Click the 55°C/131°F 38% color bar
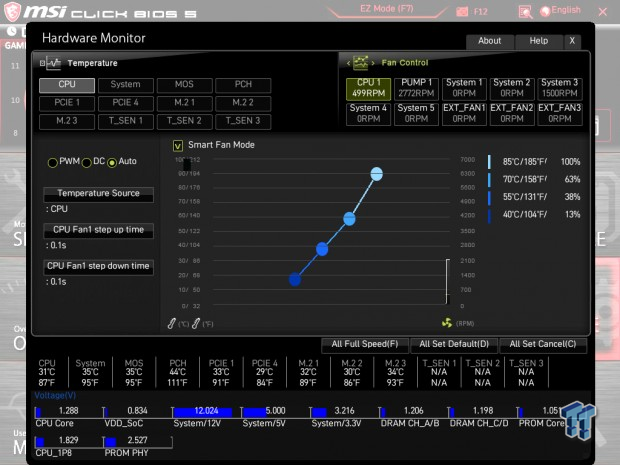620x465 pixels. pos(490,197)
